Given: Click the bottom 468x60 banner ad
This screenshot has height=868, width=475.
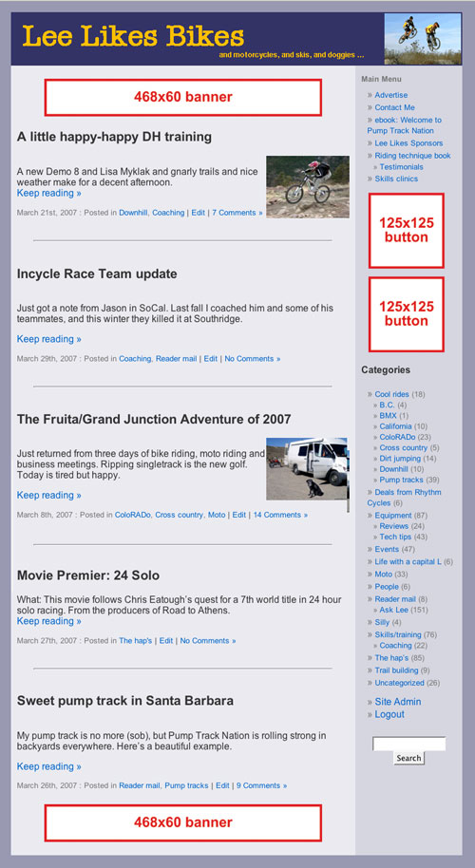Looking at the screenshot, I should pos(182,822).
